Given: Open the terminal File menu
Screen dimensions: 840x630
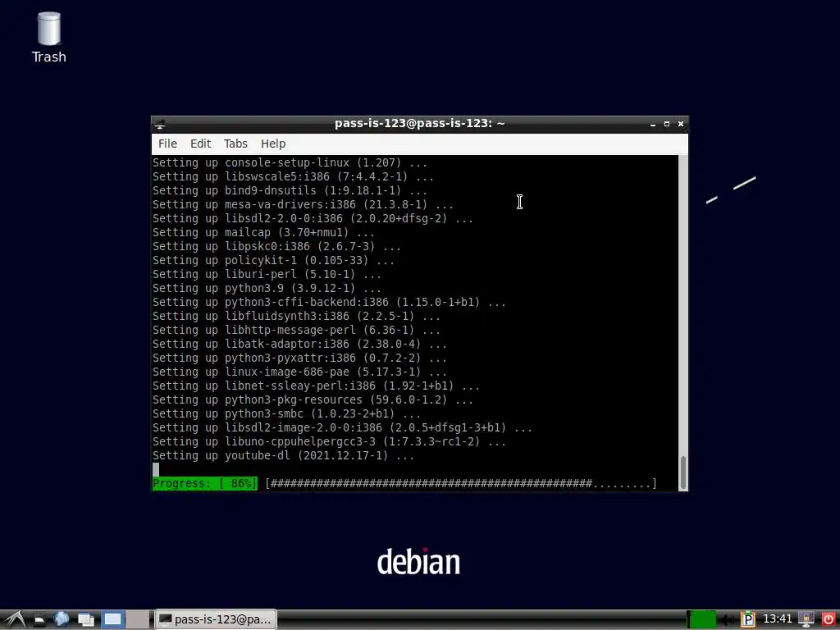Looking at the screenshot, I should [x=167, y=144].
